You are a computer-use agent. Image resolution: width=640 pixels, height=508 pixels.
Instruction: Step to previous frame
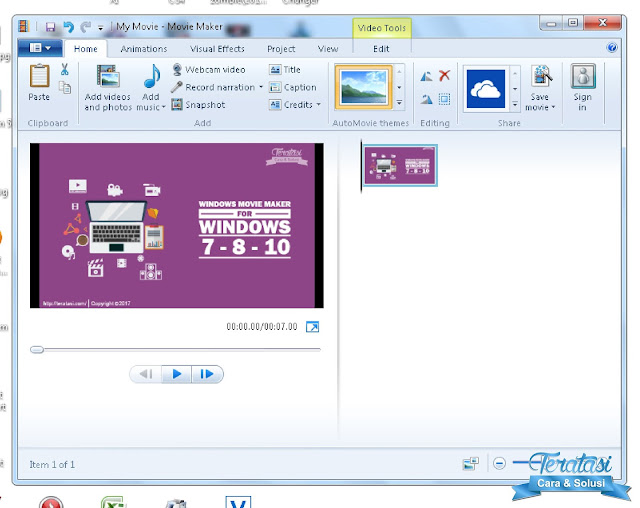coord(146,374)
